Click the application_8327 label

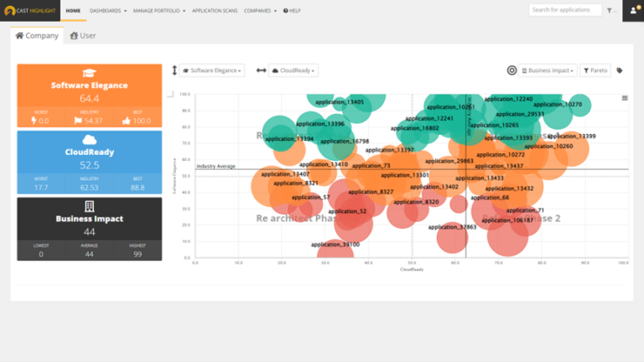coord(371,192)
